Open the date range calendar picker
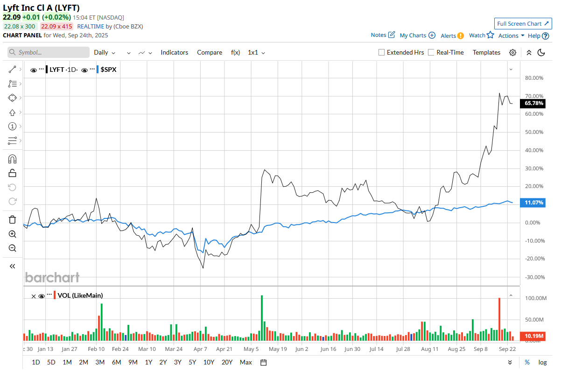561x392 pixels. point(263,362)
